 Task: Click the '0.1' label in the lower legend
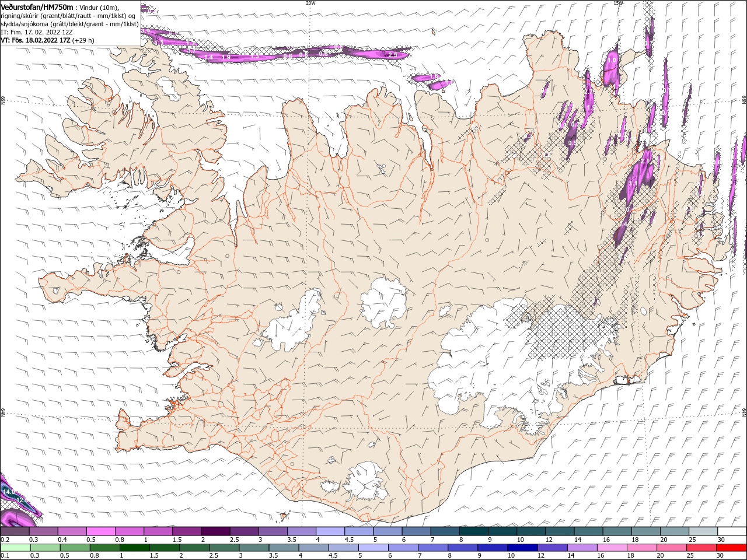(5, 556)
